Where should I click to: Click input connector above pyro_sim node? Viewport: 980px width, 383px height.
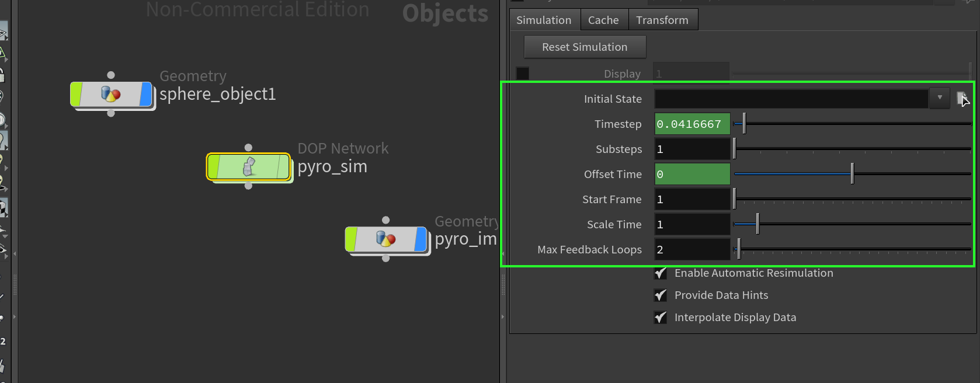tap(248, 147)
